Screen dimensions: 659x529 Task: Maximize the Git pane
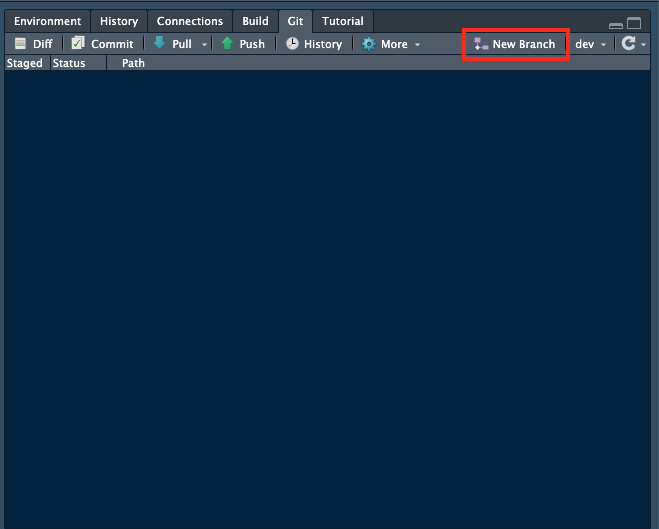pos(634,23)
